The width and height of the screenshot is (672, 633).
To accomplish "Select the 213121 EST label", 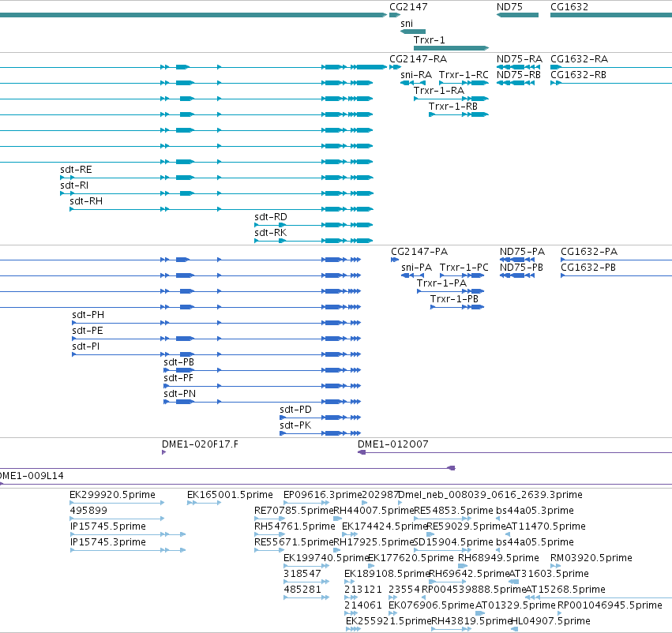I will (362, 590).
